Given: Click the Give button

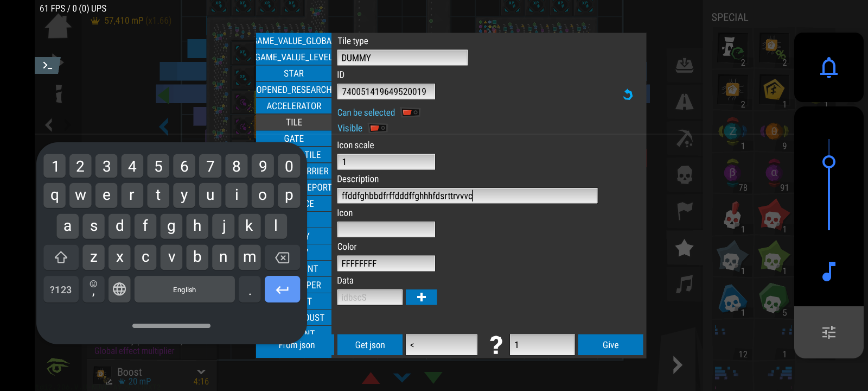Looking at the screenshot, I should click(610, 345).
